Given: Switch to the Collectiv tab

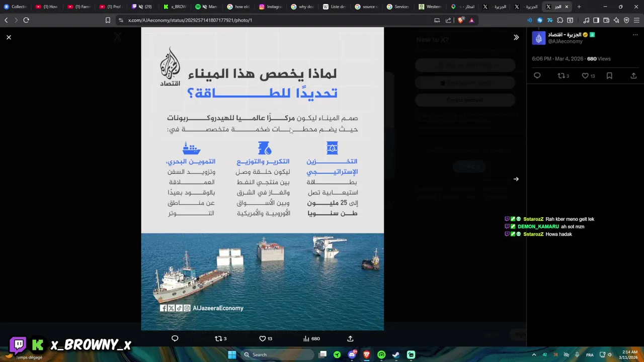Looking at the screenshot, I should pyautogui.click(x=15, y=7).
